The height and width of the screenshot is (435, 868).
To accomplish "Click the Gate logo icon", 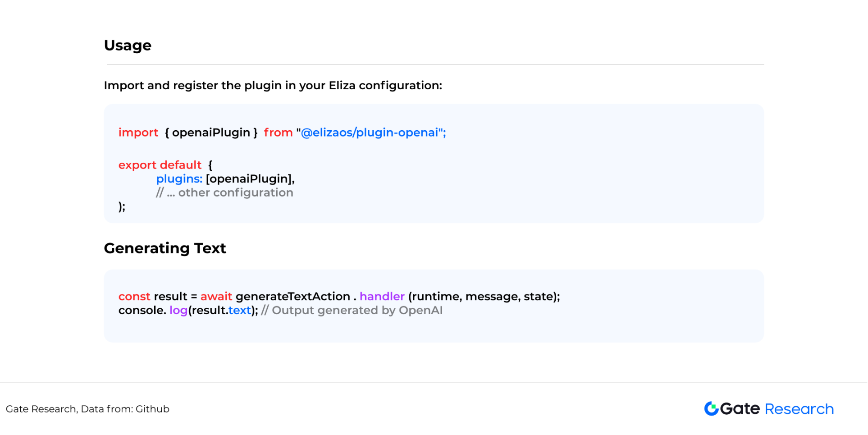I will tap(711, 409).
